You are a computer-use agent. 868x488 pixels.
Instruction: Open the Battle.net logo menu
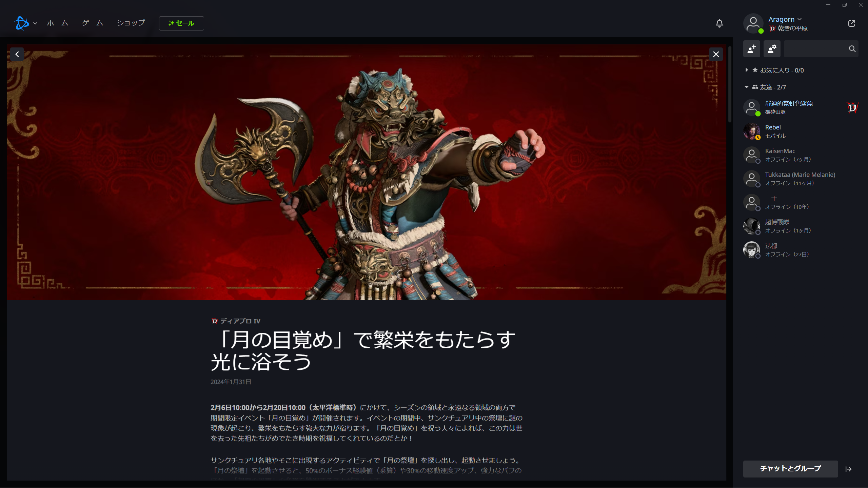pyautogui.click(x=26, y=23)
